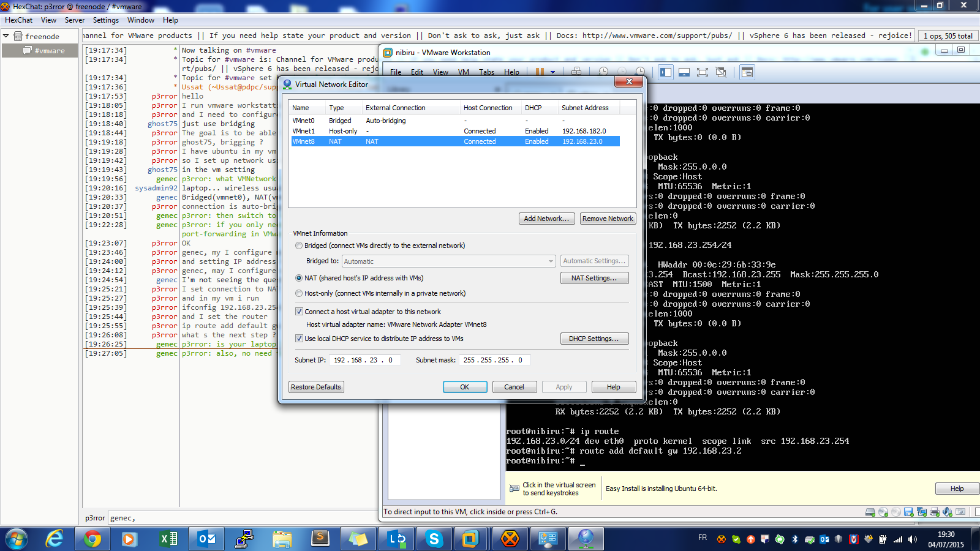Image resolution: width=980 pixels, height=551 pixels.
Task: Click the VMware pause VM button
Action: point(540,72)
